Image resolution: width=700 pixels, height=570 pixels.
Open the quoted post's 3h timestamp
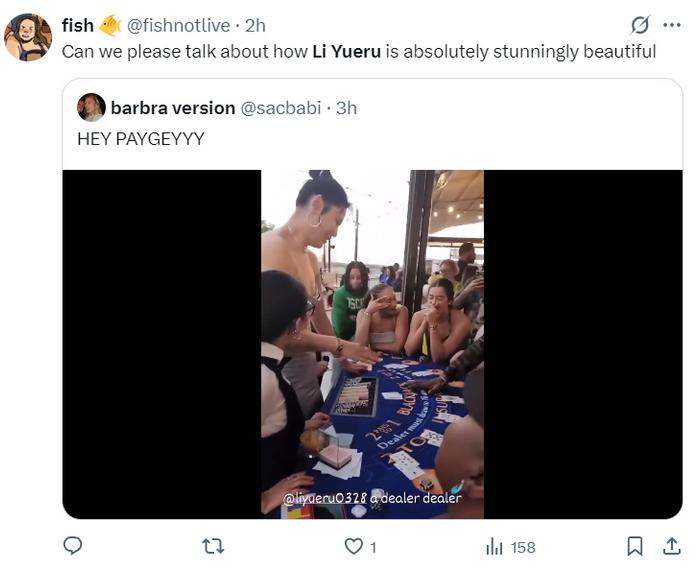click(x=346, y=107)
